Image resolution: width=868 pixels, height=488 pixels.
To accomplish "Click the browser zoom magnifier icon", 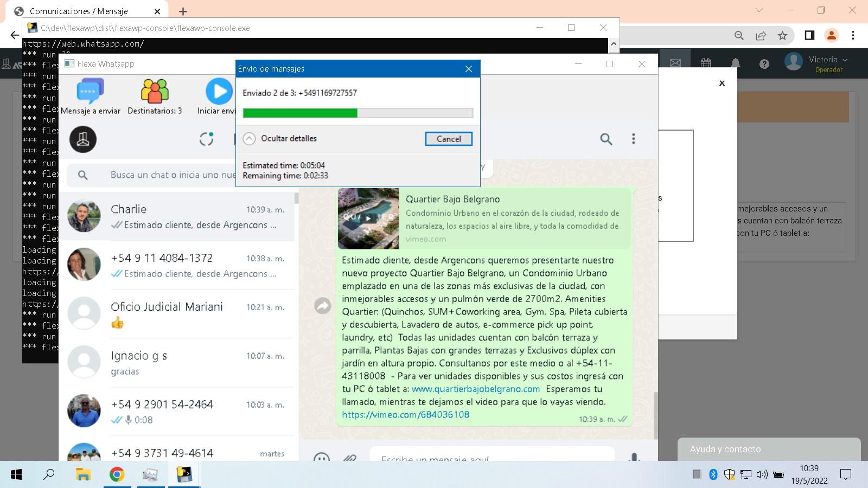I will pos(739,35).
